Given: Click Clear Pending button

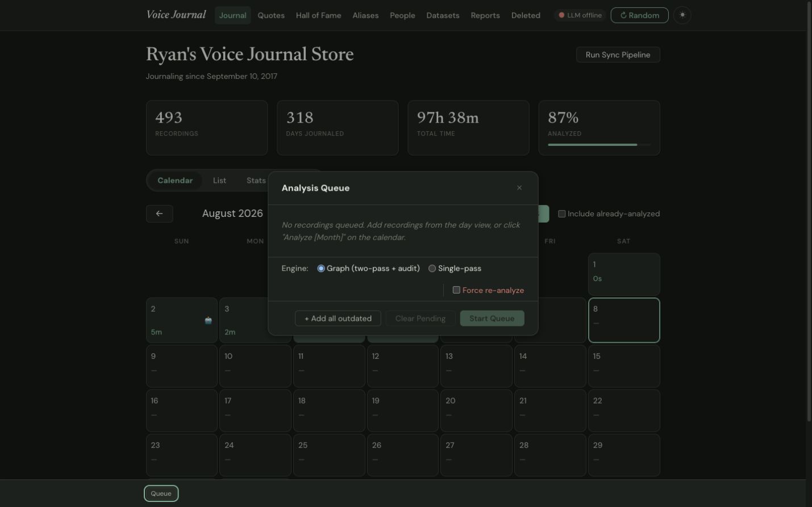Looking at the screenshot, I should point(420,319).
